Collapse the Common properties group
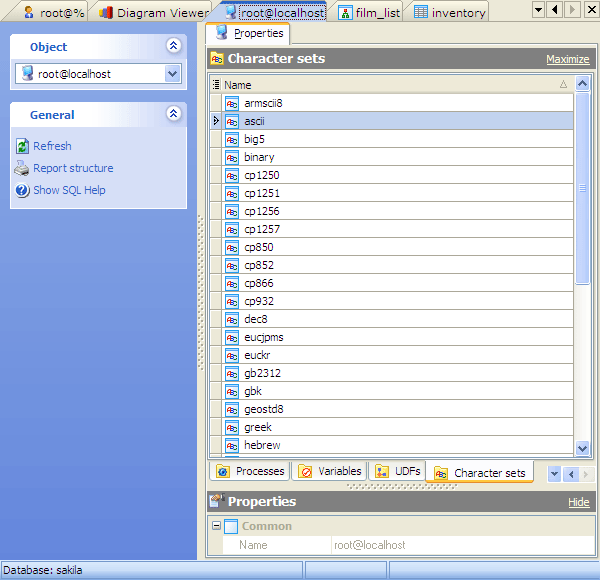Viewport: 600px width, 580px height. (x=216, y=526)
